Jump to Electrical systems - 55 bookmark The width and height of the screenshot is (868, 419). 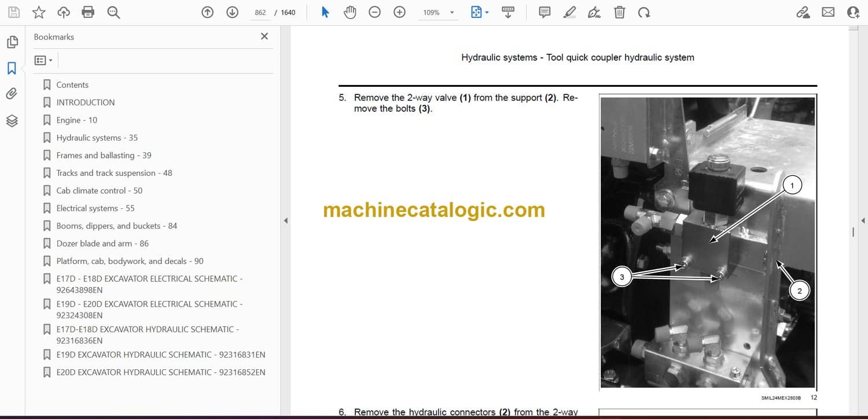[95, 208]
